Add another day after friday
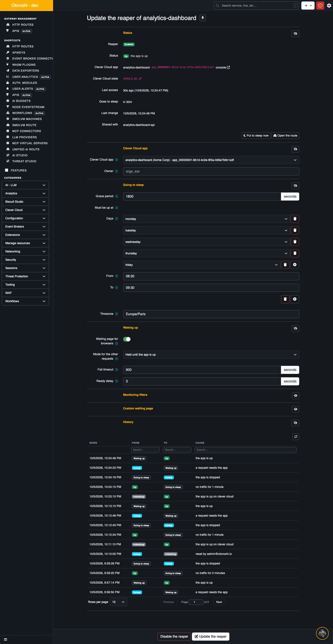This screenshot has width=333, height=644. (295, 265)
